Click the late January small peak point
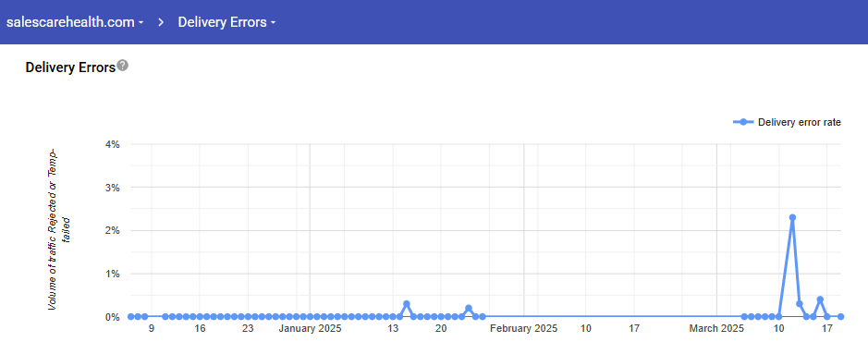This screenshot has height=354, width=868. (469, 308)
